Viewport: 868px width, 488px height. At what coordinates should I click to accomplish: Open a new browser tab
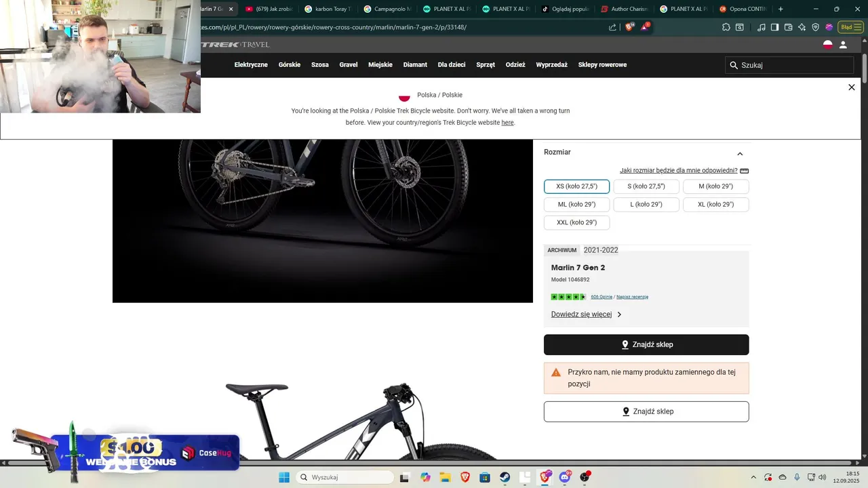(781, 9)
